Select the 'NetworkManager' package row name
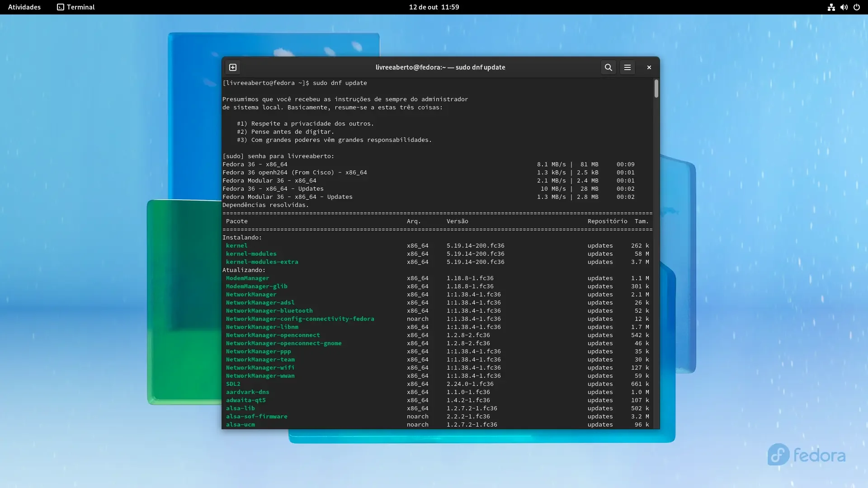 tap(251, 295)
